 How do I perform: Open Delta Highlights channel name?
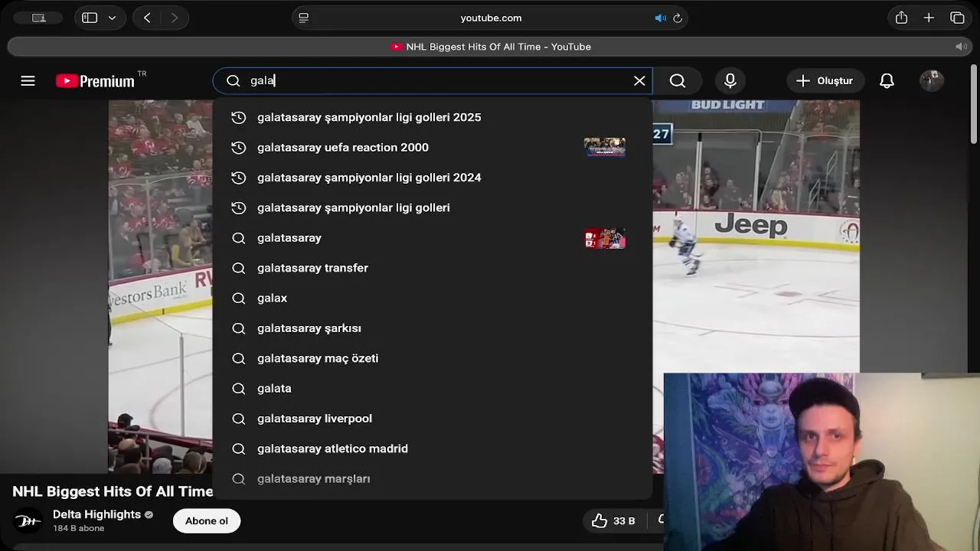pos(96,514)
